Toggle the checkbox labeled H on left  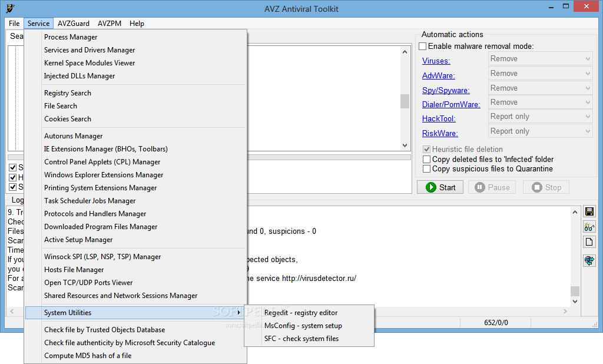(13, 177)
